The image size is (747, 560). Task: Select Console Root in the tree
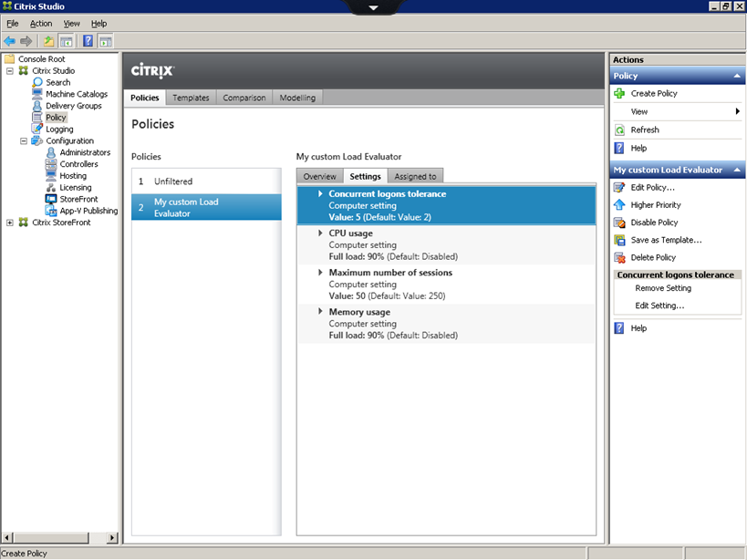coord(41,59)
